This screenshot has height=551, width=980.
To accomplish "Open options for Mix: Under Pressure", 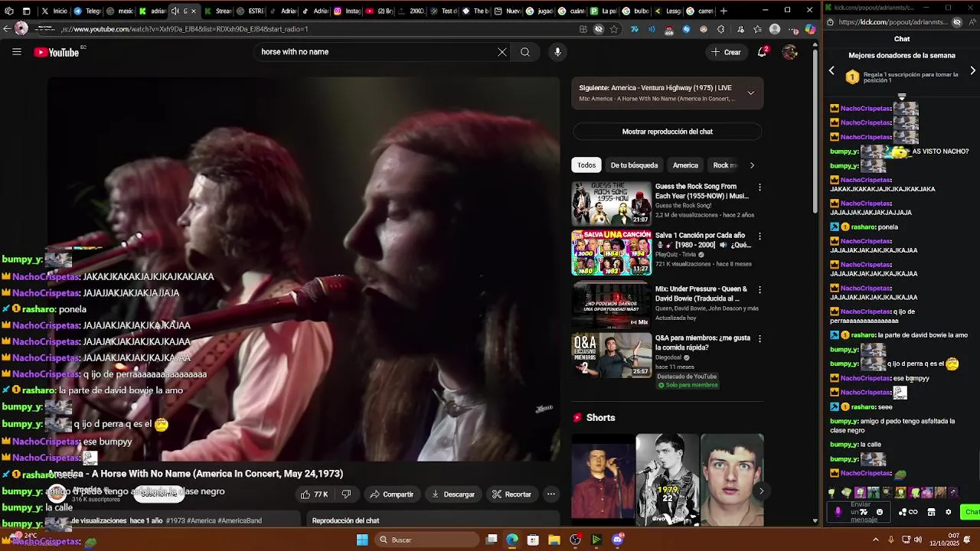I will 759,290.
